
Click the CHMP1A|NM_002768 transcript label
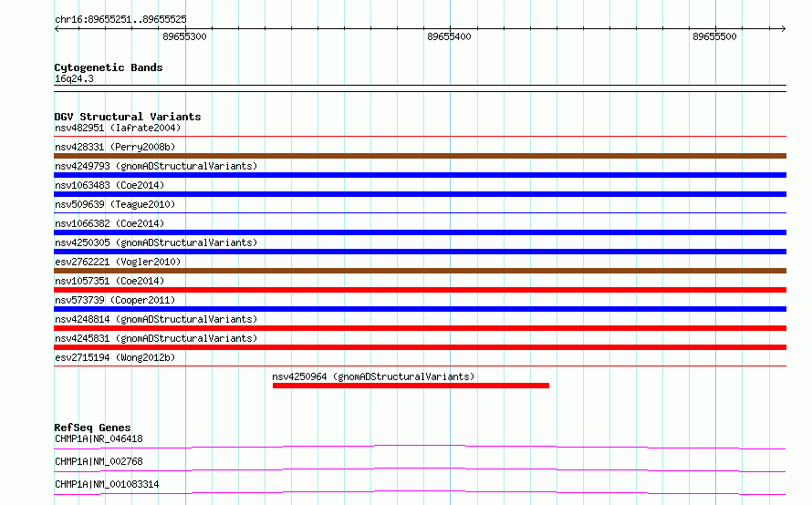(x=99, y=461)
